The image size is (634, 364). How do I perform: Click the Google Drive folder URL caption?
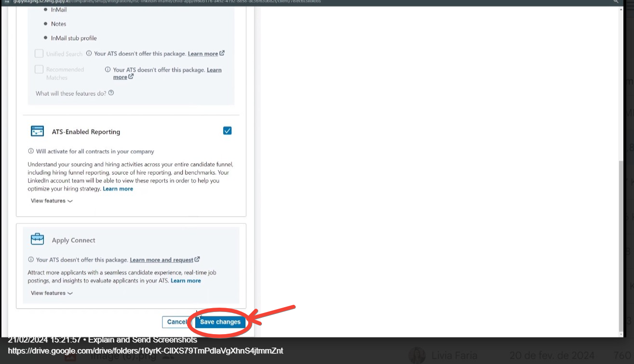(146, 351)
